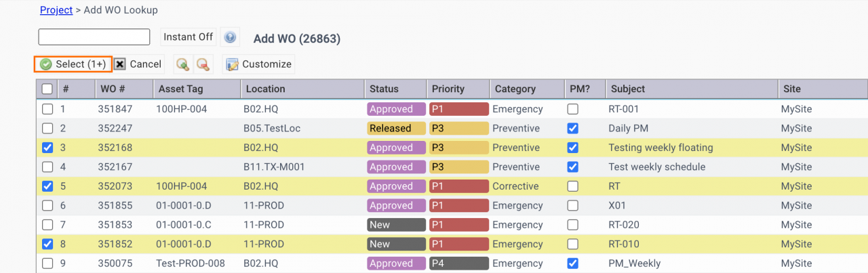Click the blue help question mark icon

tap(231, 37)
